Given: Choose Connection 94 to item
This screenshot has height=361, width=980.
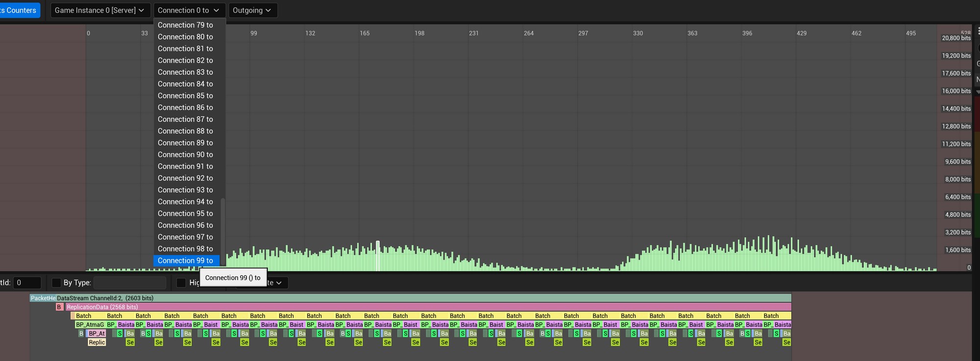Looking at the screenshot, I should click(186, 202).
